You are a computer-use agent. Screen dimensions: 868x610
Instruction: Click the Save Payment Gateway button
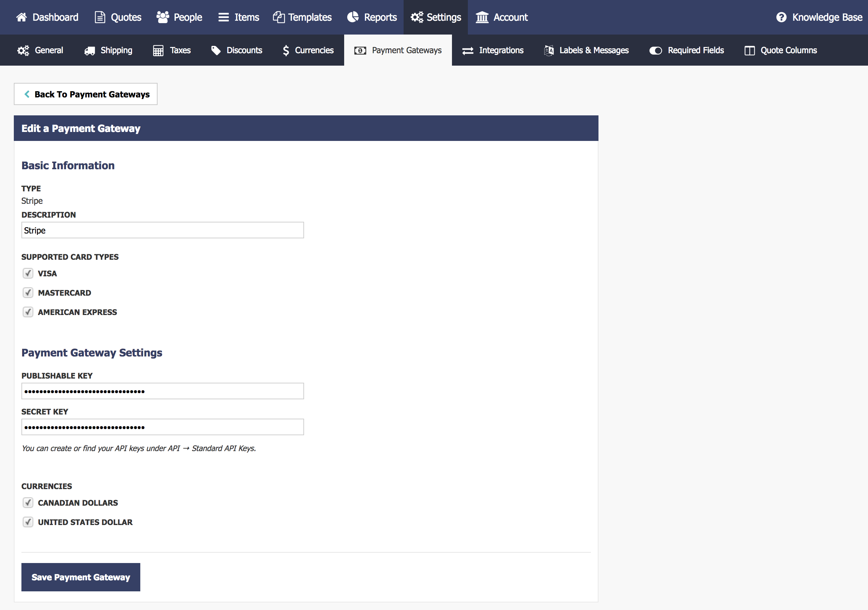click(81, 577)
